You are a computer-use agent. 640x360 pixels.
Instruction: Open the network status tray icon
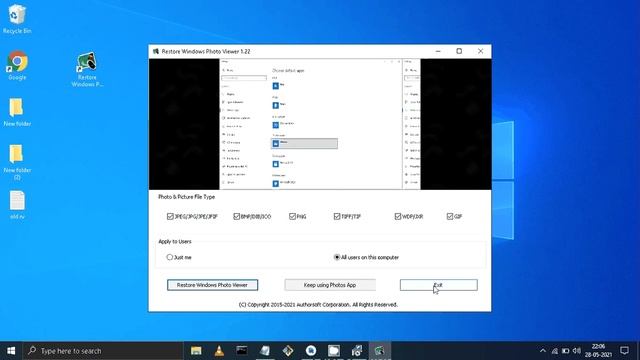554,351
